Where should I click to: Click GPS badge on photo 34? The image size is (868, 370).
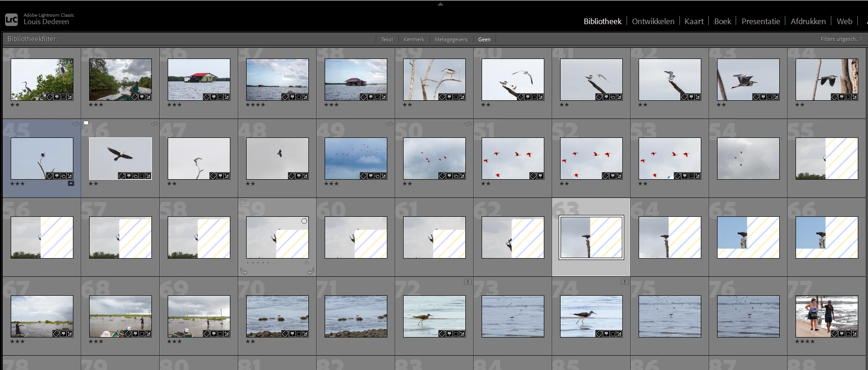(x=57, y=97)
